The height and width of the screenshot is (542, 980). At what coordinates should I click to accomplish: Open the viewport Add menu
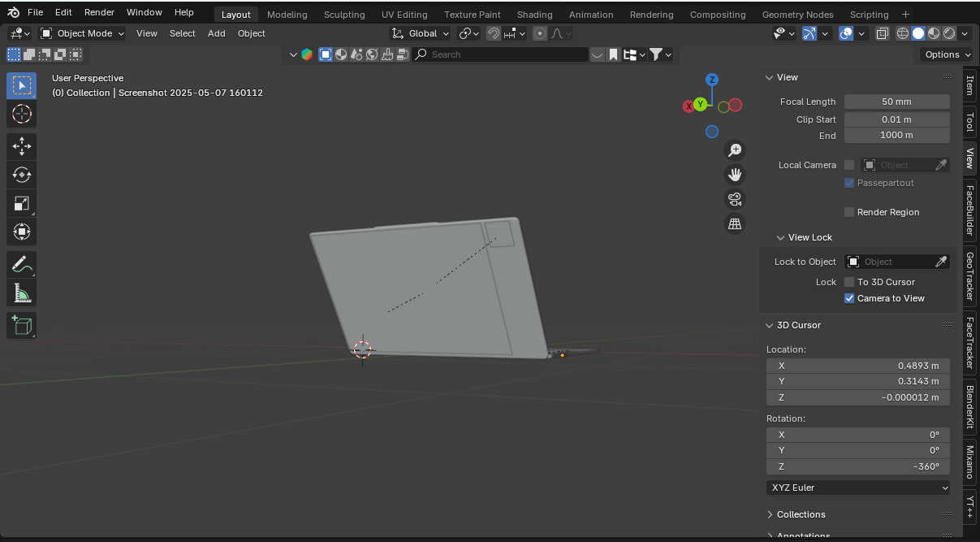pos(216,33)
